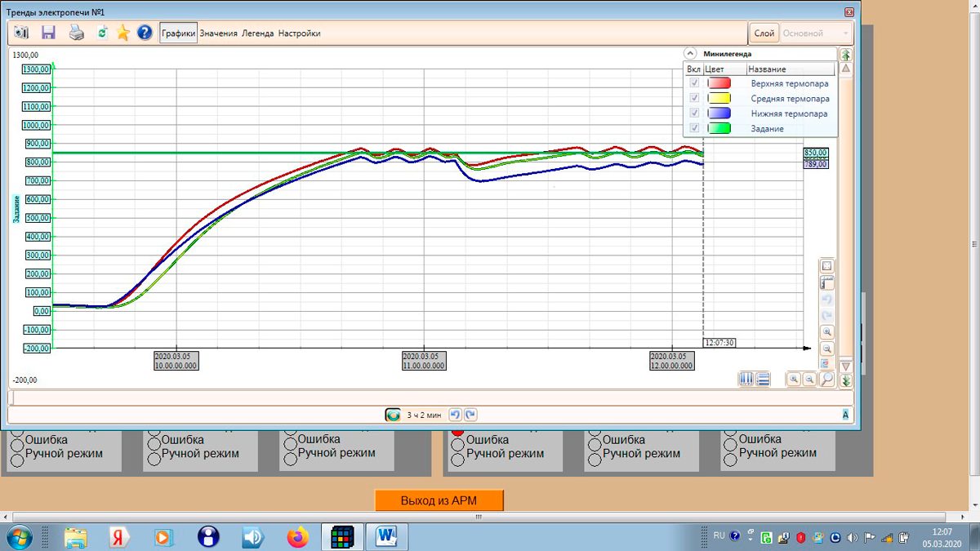Click the green refresh document icon
The image size is (980, 551).
coord(101,33)
